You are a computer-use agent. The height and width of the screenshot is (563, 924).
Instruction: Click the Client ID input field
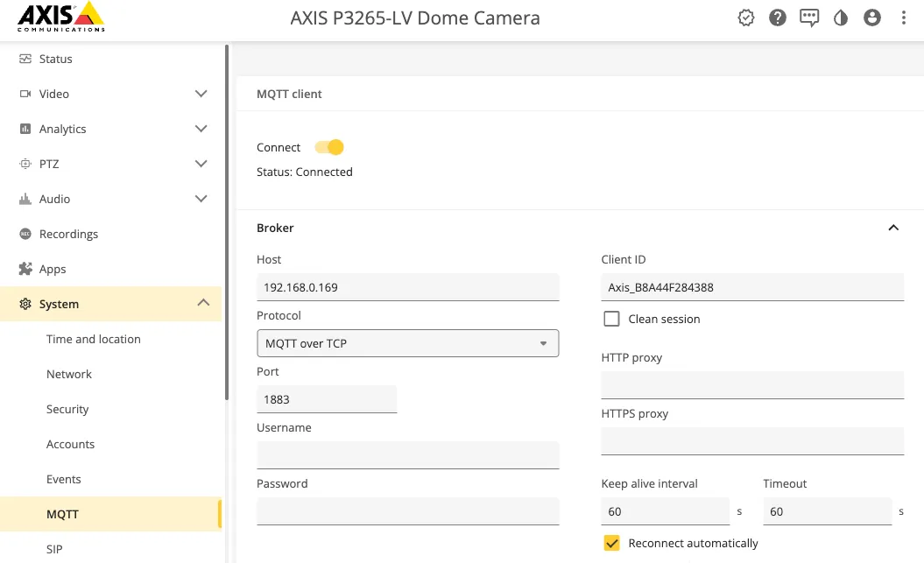(752, 287)
